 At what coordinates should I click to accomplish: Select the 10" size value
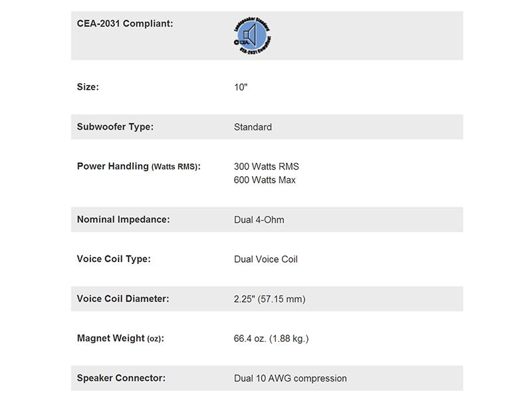click(241, 87)
